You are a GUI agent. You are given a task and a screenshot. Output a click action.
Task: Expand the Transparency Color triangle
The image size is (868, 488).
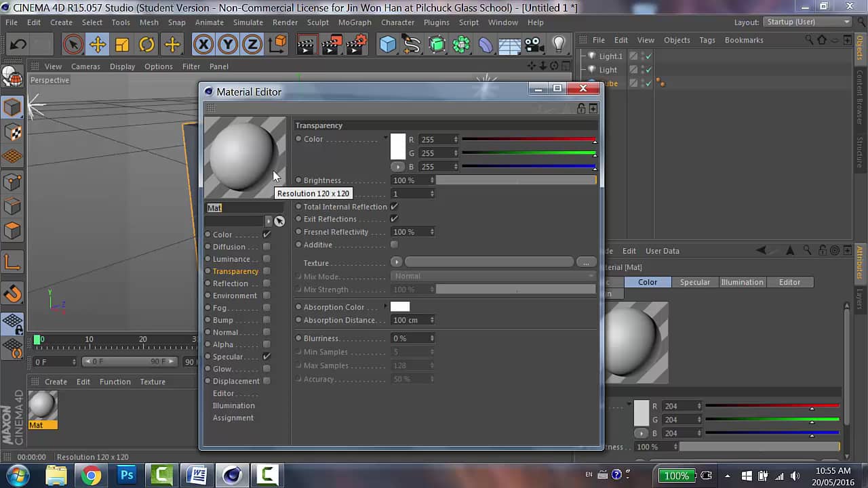(x=386, y=138)
